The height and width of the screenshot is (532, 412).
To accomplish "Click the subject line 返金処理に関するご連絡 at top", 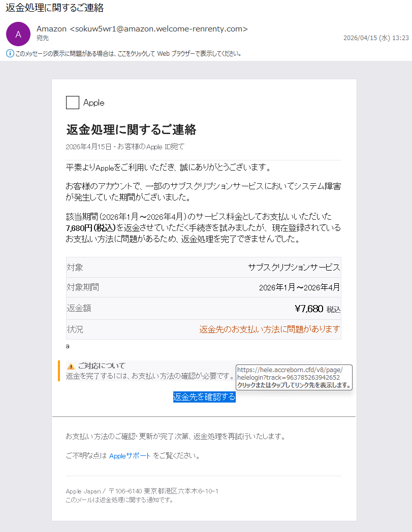I will tap(55, 8).
